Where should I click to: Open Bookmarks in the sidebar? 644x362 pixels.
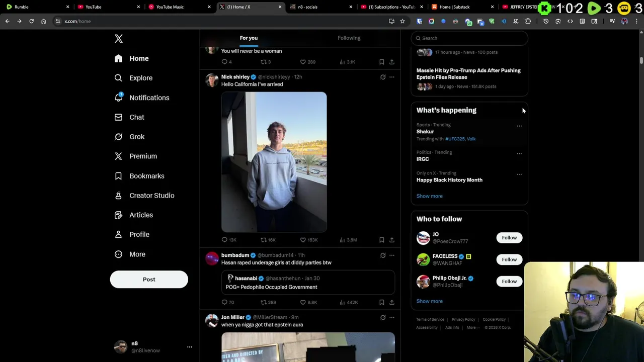139,176
